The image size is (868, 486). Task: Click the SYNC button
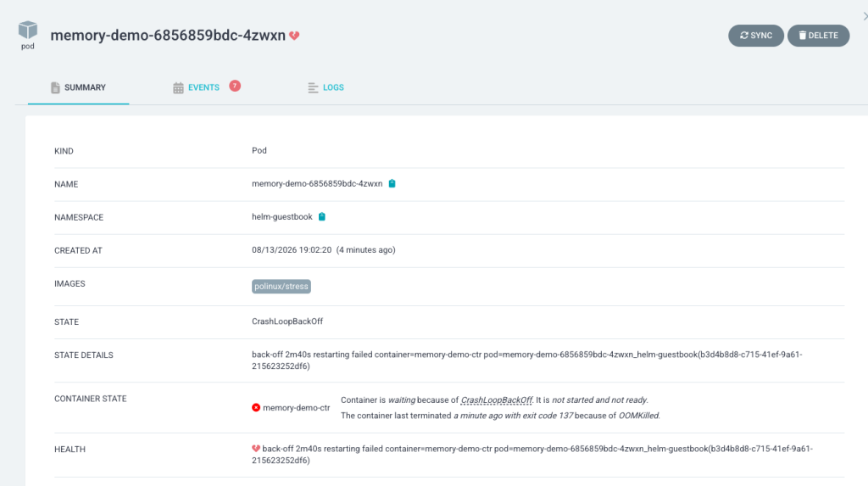click(x=755, y=36)
